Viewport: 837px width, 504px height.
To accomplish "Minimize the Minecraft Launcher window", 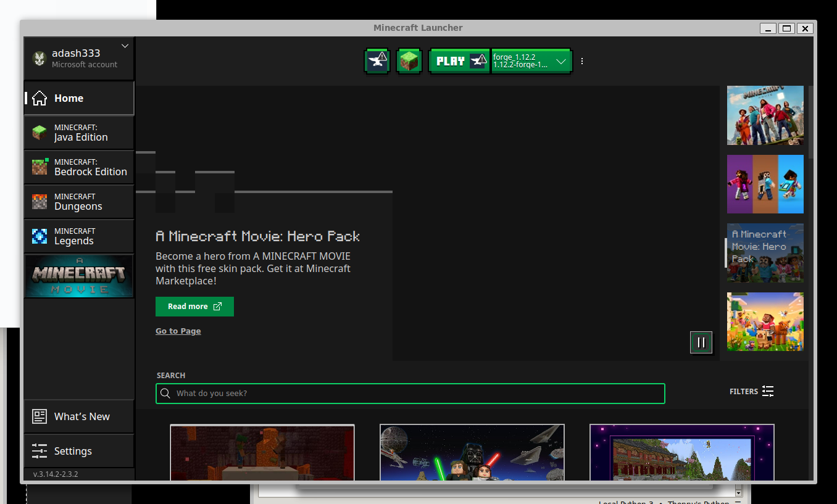I will pos(768,28).
